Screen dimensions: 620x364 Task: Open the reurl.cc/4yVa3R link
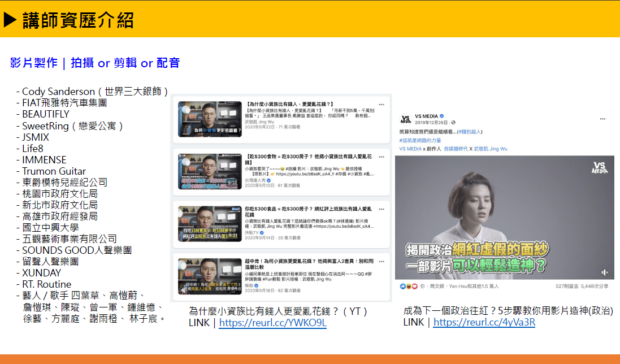(x=484, y=322)
